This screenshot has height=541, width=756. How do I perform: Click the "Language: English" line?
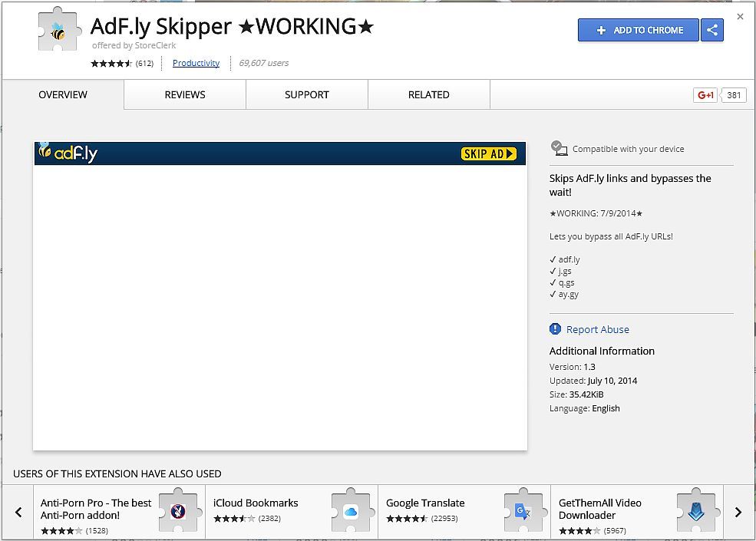pos(584,408)
